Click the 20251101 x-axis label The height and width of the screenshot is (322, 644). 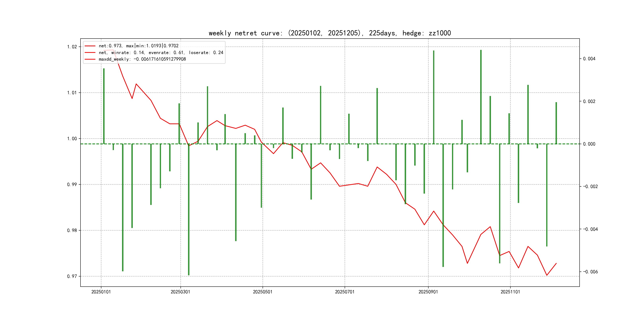tap(510, 292)
